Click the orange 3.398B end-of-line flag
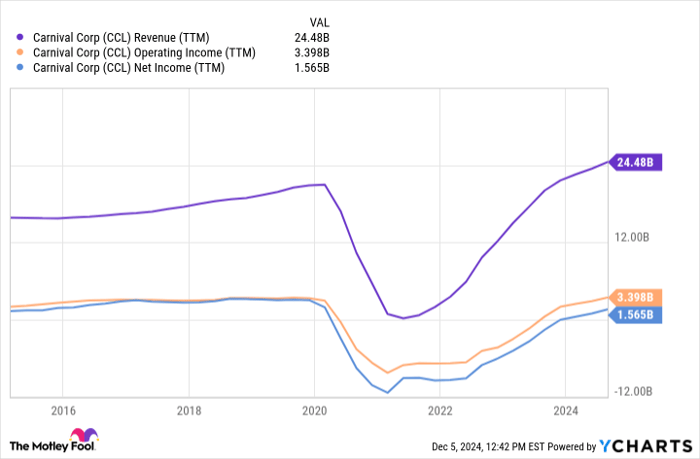Viewport: 700px width, 459px height. [x=635, y=297]
